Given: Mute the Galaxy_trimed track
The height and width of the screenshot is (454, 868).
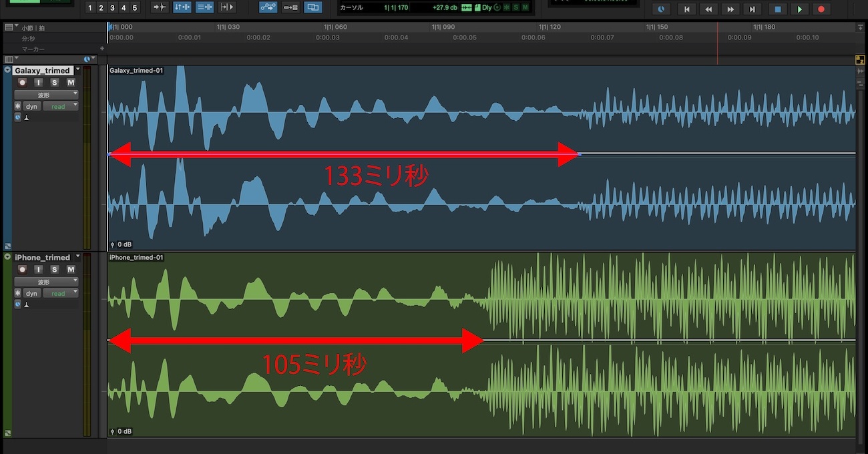Looking at the screenshot, I should [70, 83].
